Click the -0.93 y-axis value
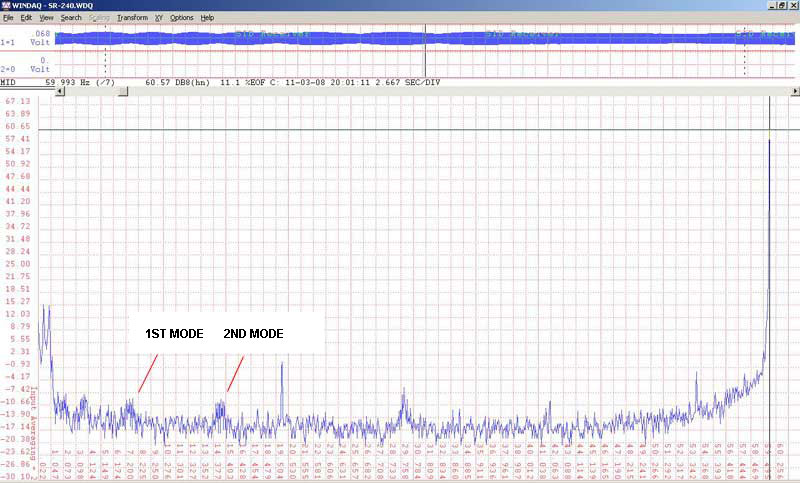The width and height of the screenshot is (800, 483). (18, 364)
